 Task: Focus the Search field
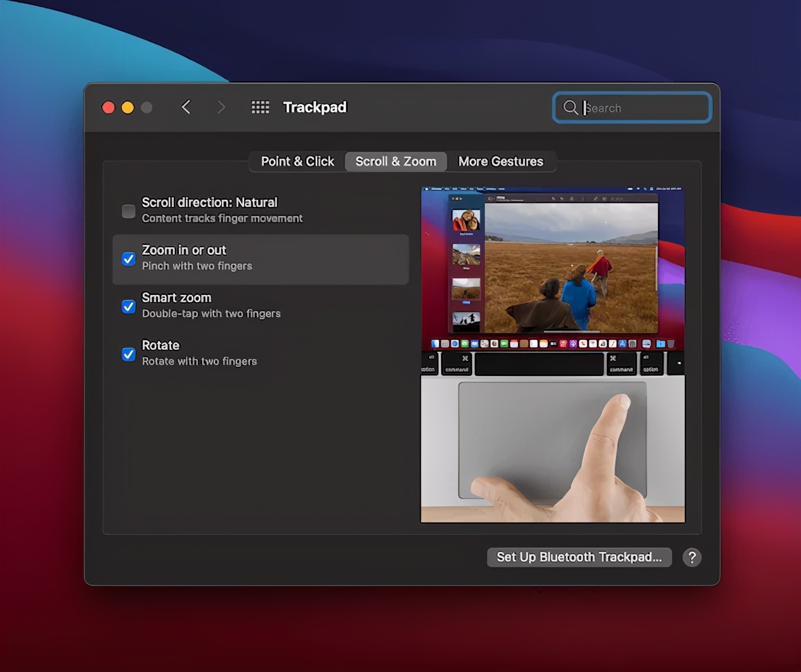pos(632,108)
